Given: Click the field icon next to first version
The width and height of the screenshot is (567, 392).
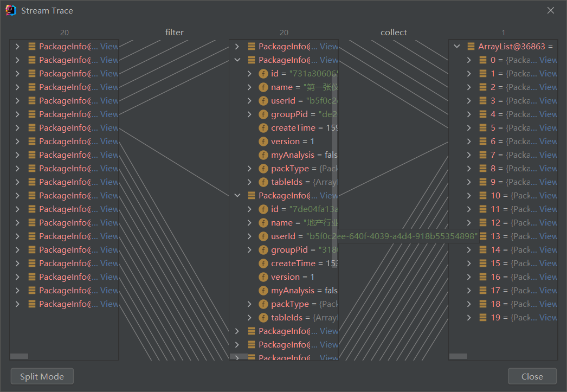Looking at the screenshot, I should pyautogui.click(x=263, y=142).
